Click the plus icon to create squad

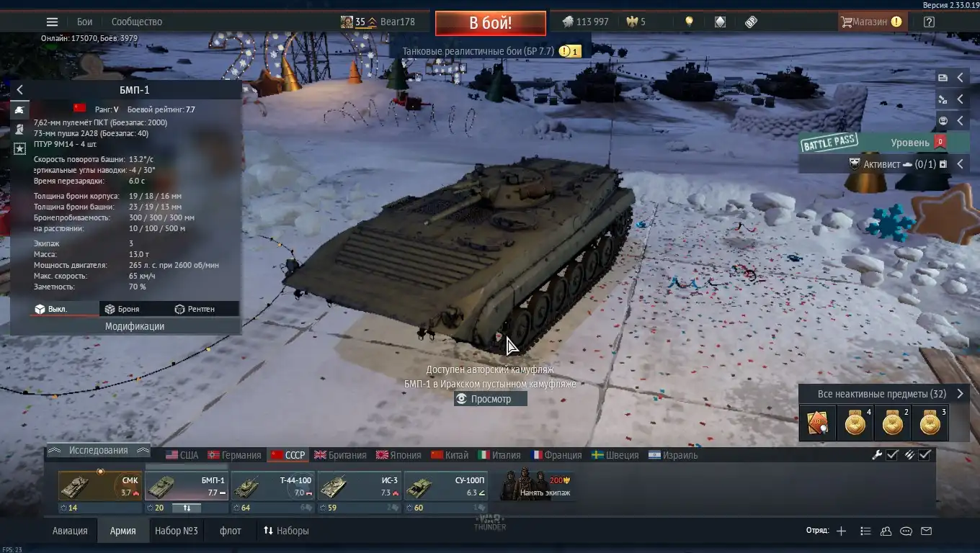coord(841,531)
